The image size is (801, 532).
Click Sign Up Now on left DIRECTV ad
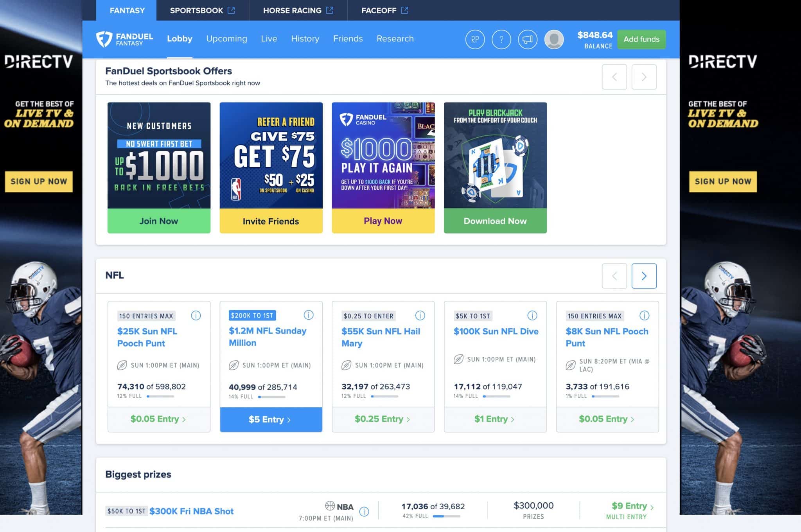pos(39,182)
